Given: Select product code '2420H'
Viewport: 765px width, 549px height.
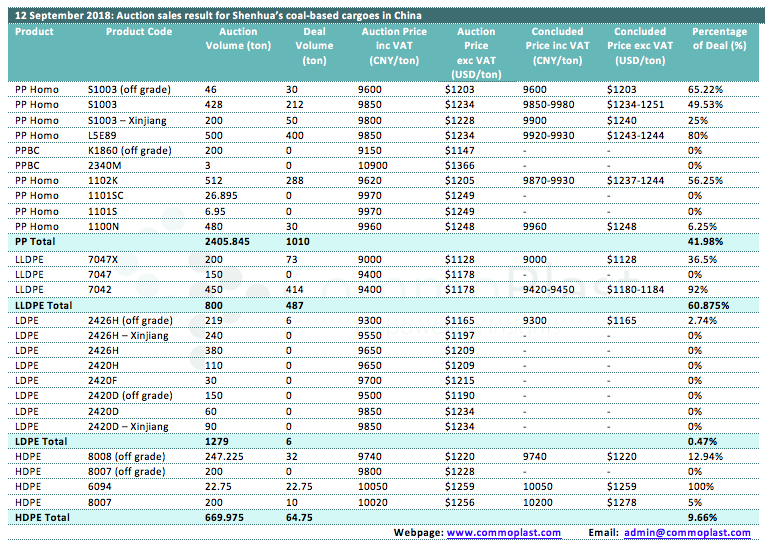Looking at the screenshot, I should pyautogui.click(x=103, y=366).
